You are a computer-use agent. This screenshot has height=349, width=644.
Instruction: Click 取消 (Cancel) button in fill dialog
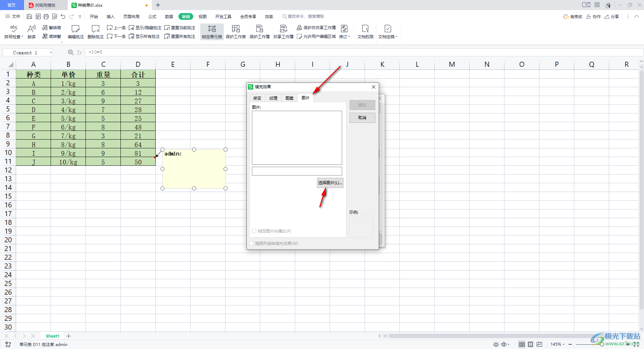tap(362, 118)
